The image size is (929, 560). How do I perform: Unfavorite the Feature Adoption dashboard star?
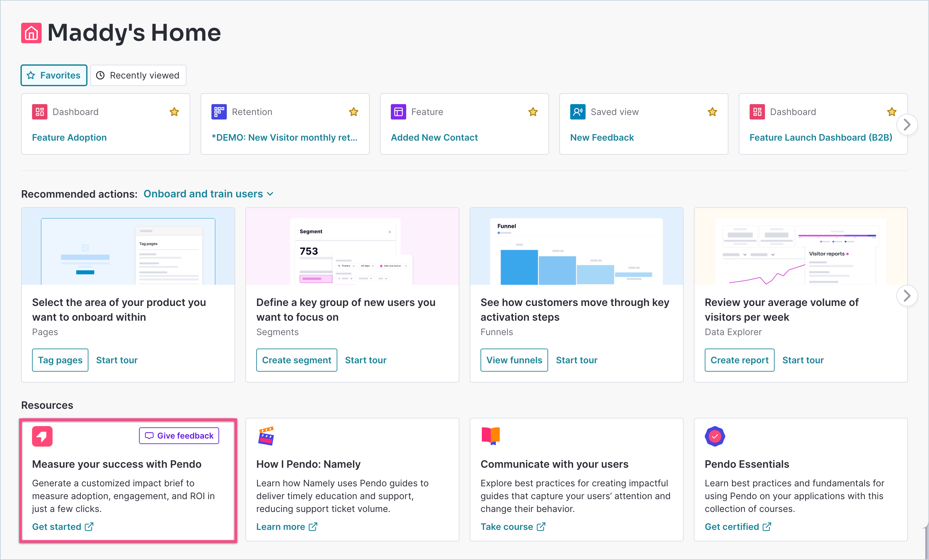174,112
